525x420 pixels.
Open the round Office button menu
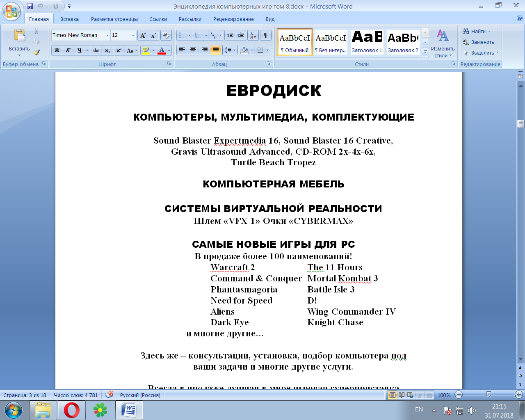coord(11,11)
